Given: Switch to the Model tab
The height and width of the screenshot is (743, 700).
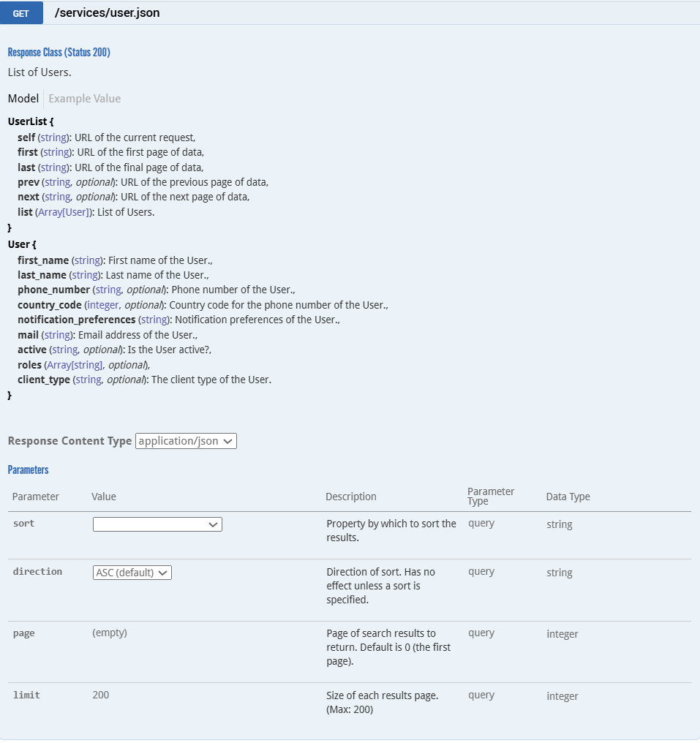Looking at the screenshot, I should point(23,99).
